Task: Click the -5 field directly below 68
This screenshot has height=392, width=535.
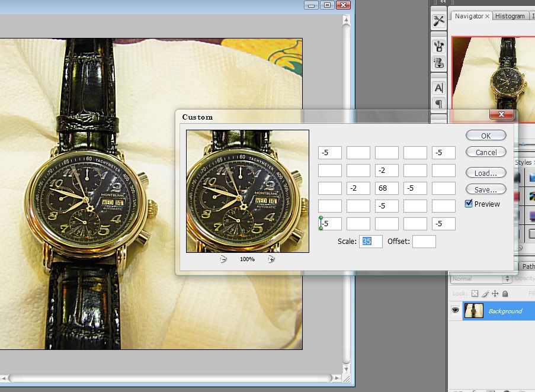Action: tap(386, 206)
